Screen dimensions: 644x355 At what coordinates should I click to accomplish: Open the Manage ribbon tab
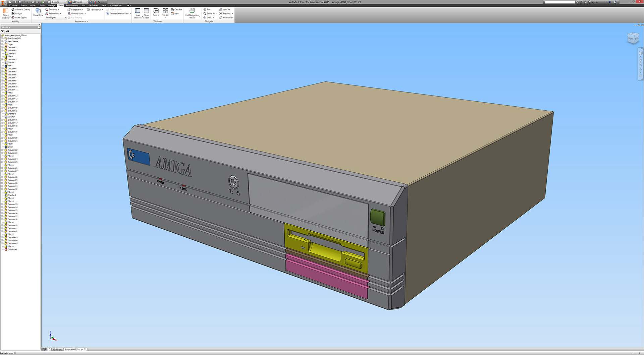coord(51,5)
